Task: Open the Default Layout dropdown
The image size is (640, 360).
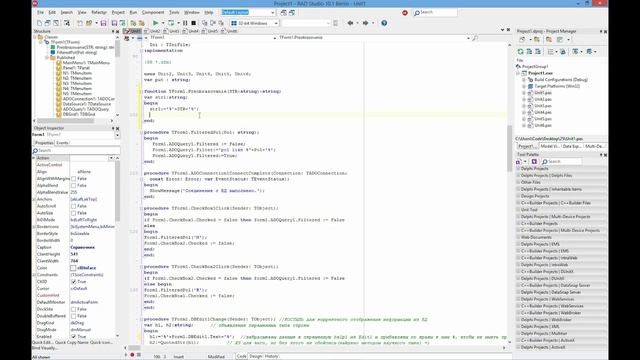Action: pos(273,13)
